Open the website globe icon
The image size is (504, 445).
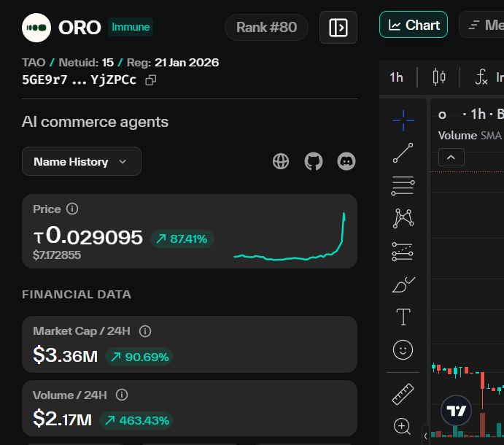281,161
